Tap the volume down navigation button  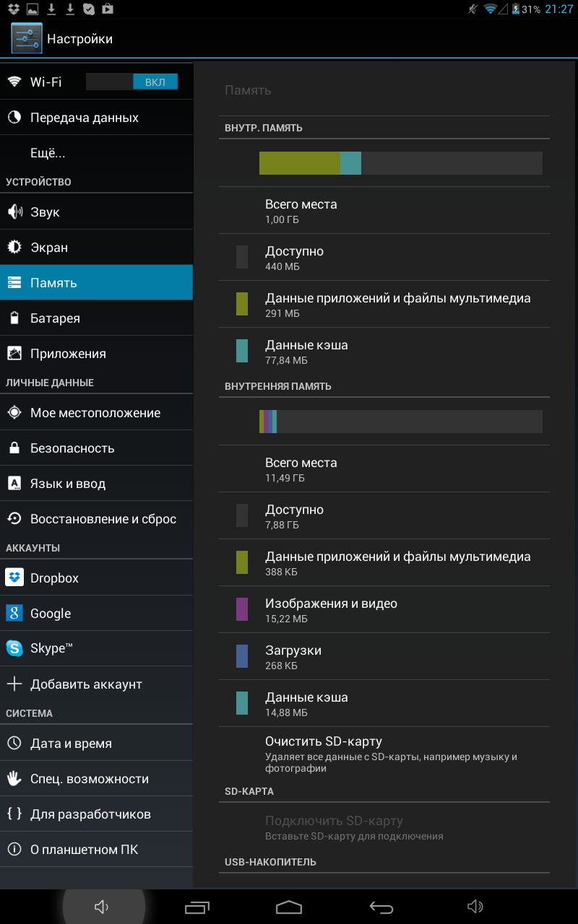tap(102, 907)
